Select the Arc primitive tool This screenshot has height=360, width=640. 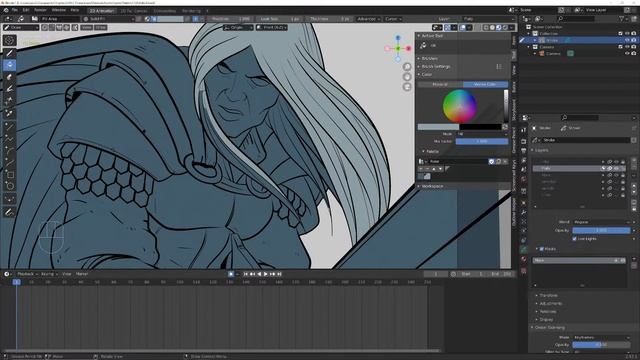pyautogui.click(x=10, y=151)
